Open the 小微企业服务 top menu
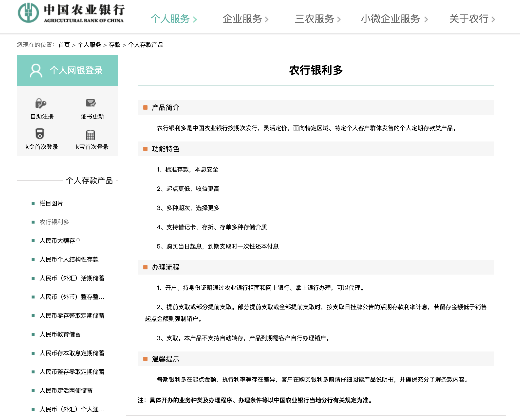This screenshot has width=520, height=420. (390, 19)
